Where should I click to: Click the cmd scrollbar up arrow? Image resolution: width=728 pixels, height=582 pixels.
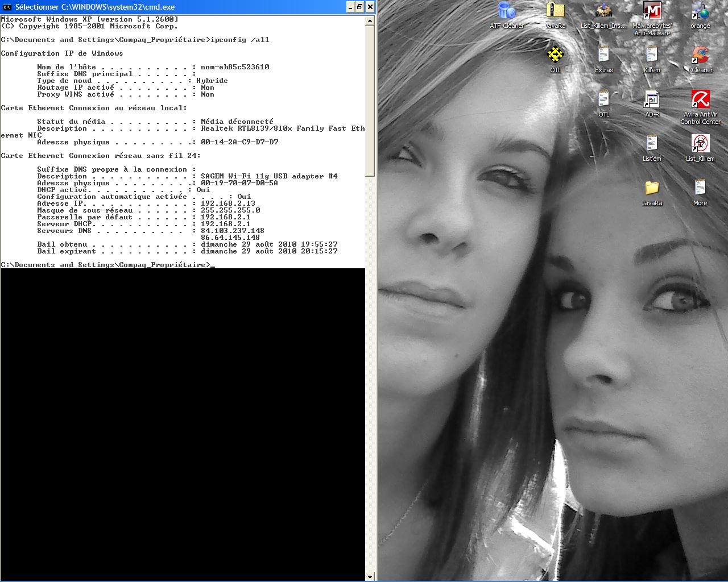tap(370, 20)
